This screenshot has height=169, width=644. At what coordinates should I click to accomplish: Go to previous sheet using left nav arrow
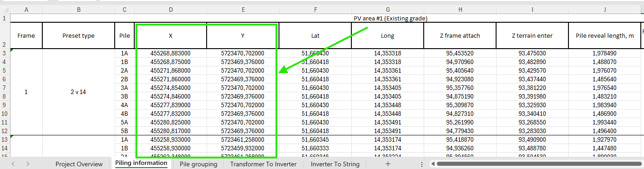pos(13,164)
